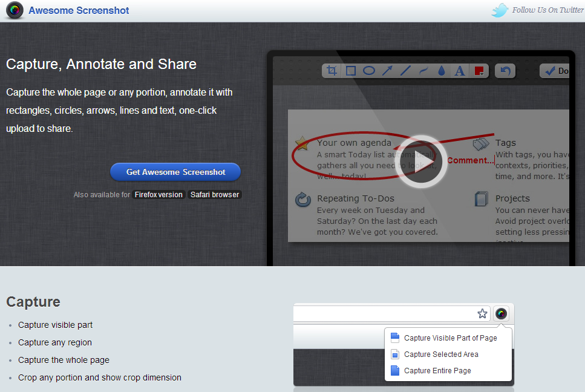Click 'Capture visible part' list item
Image resolution: width=585 pixels, height=392 pixels.
click(55, 325)
